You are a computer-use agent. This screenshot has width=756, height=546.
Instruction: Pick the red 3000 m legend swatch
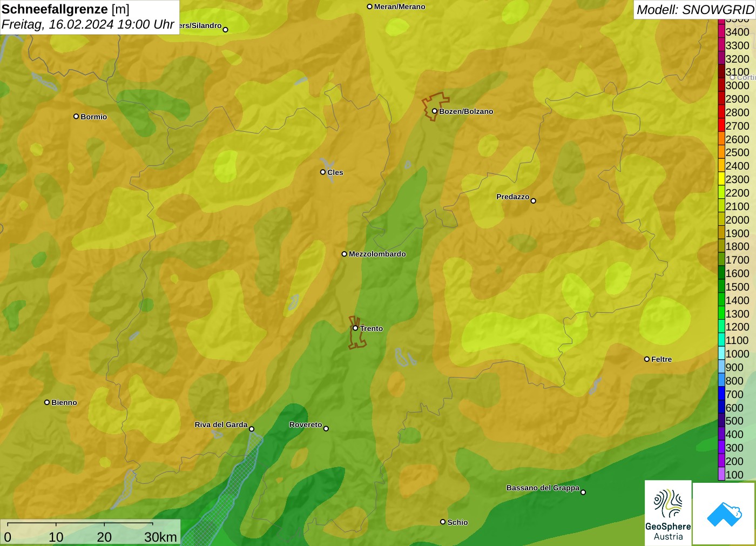tap(721, 85)
